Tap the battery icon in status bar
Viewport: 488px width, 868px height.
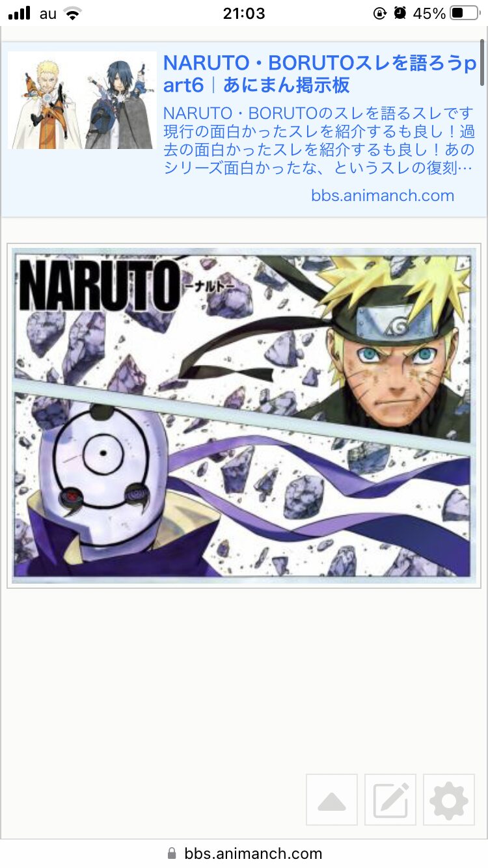tap(465, 13)
